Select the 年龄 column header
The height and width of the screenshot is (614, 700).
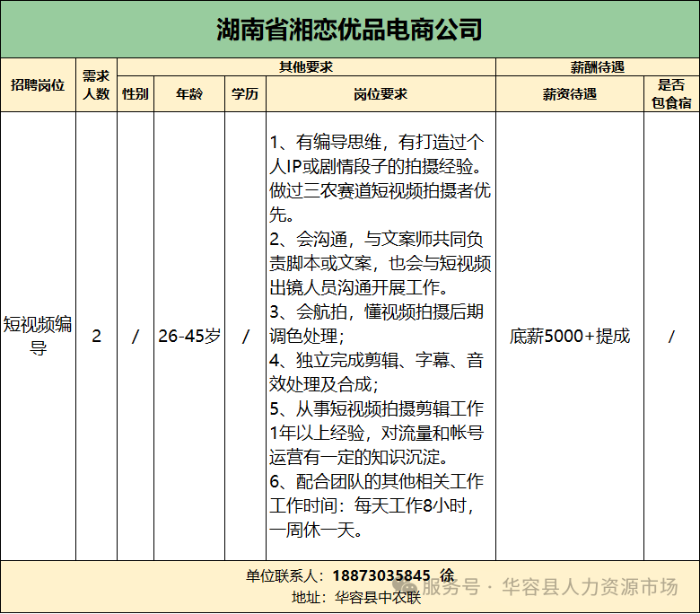pos(189,93)
